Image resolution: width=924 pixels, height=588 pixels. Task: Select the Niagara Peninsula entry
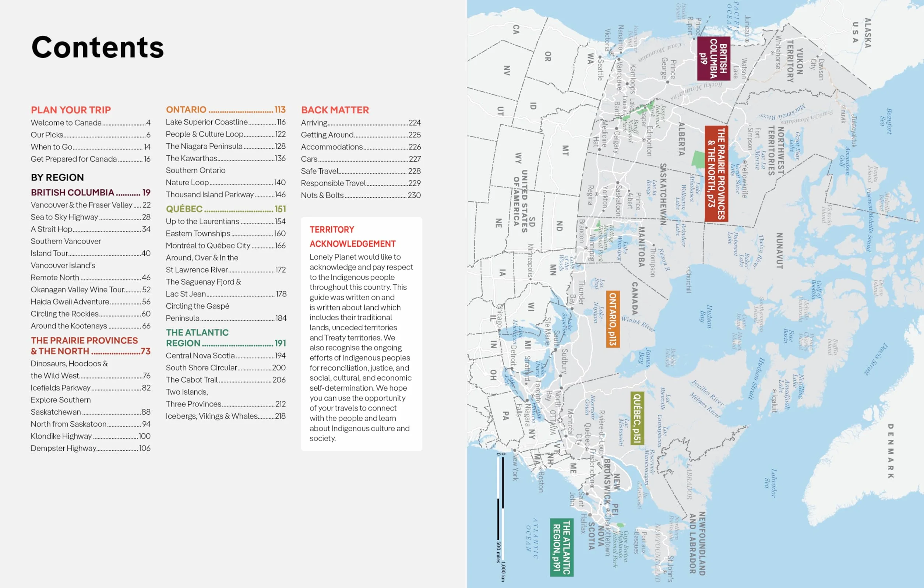pos(226,146)
